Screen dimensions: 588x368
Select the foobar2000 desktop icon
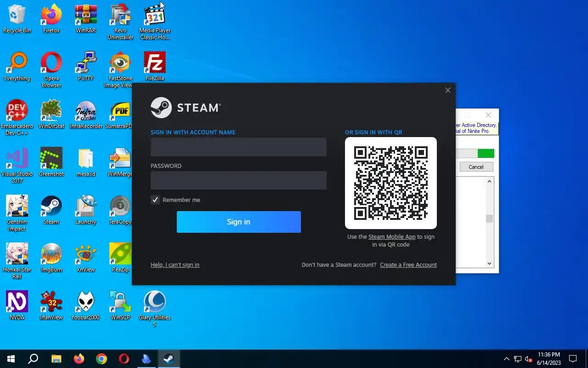click(x=86, y=305)
